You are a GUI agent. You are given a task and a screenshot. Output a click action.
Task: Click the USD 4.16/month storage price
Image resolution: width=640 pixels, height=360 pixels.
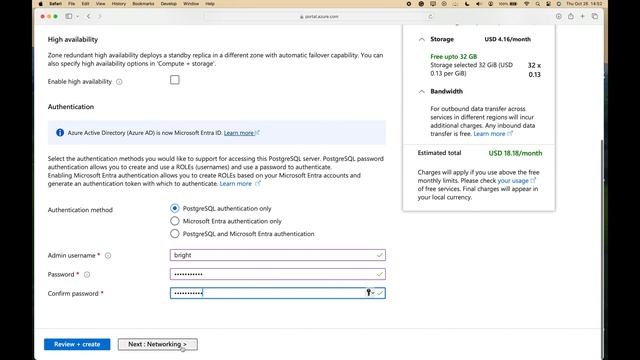[508, 39]
